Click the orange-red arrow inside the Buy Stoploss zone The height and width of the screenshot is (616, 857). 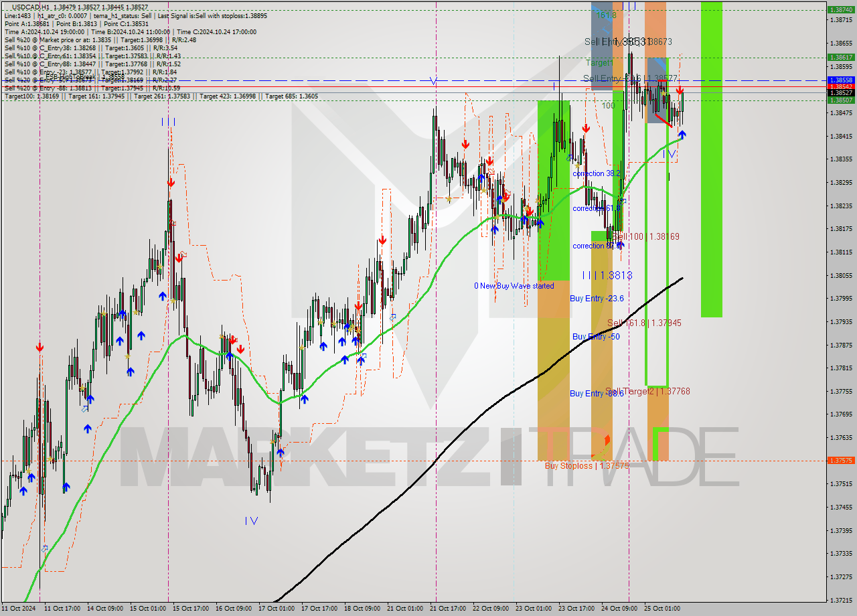(607, 440)
